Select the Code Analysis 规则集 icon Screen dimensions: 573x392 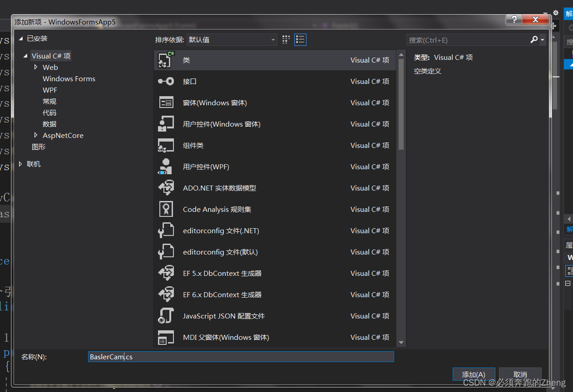(166, 209)
